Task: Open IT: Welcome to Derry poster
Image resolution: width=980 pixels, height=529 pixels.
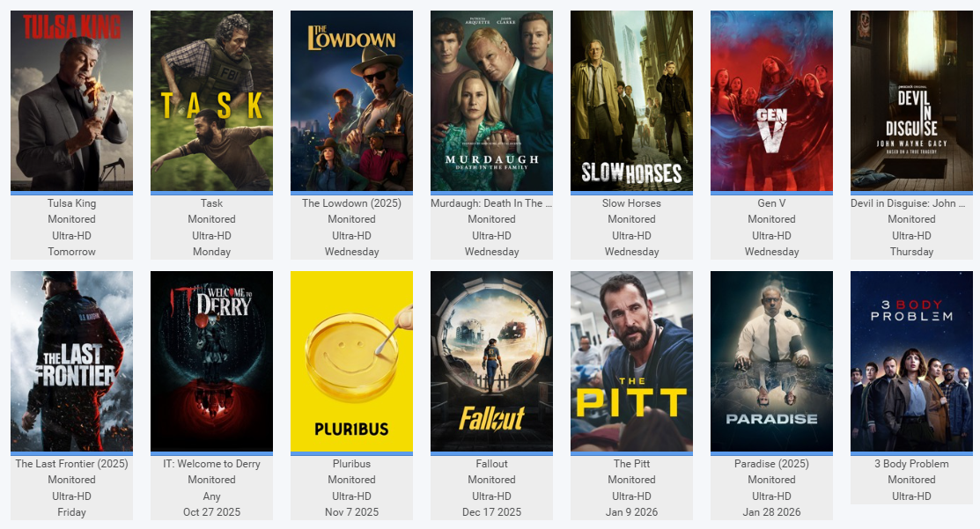Action: tap(212, 361)
